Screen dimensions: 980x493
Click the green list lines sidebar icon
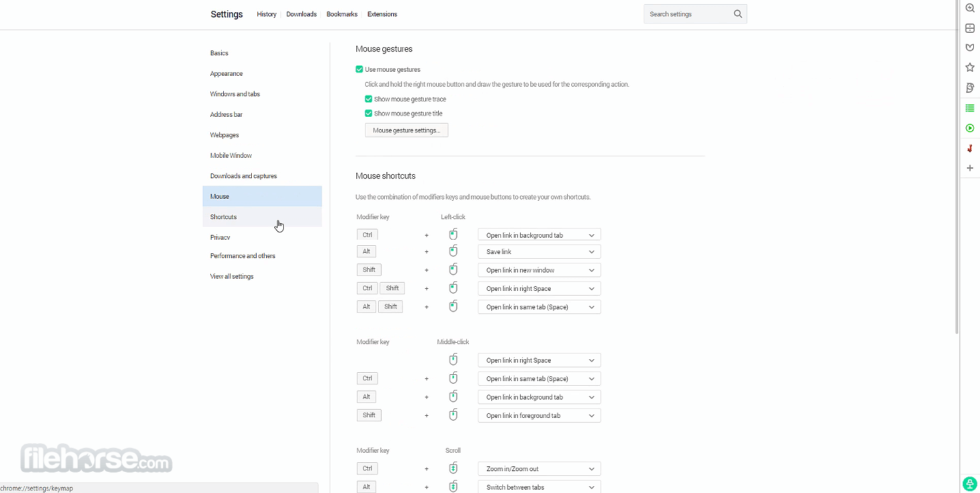[970, 108]
